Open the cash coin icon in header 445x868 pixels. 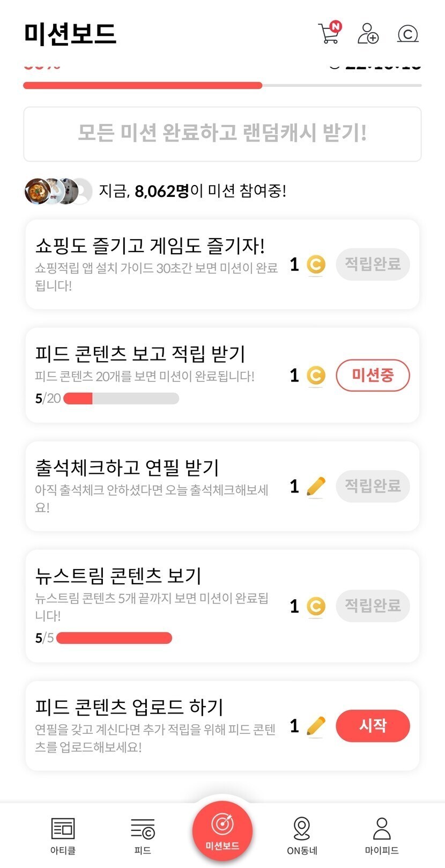pos(407,34)
